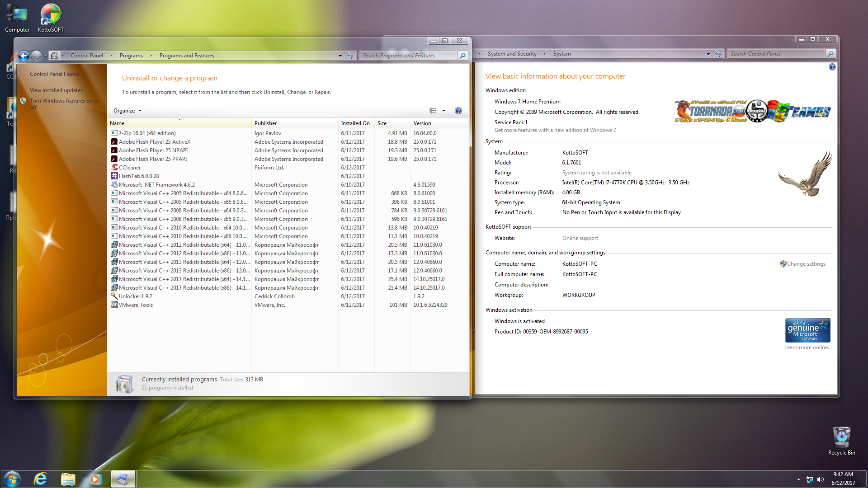Viewport: 868px width, 488px height.
Task: Click Get more features with new edition link
Action: [x=555, y=130]
